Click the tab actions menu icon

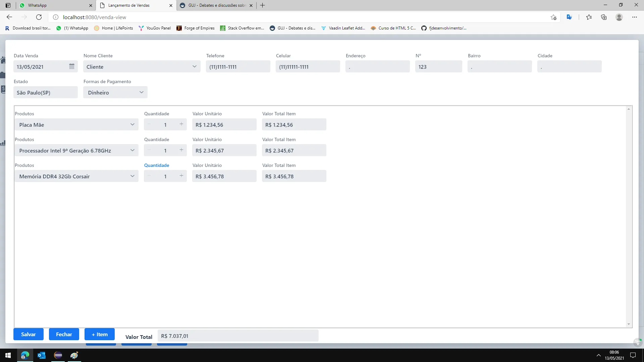[8, 5]
